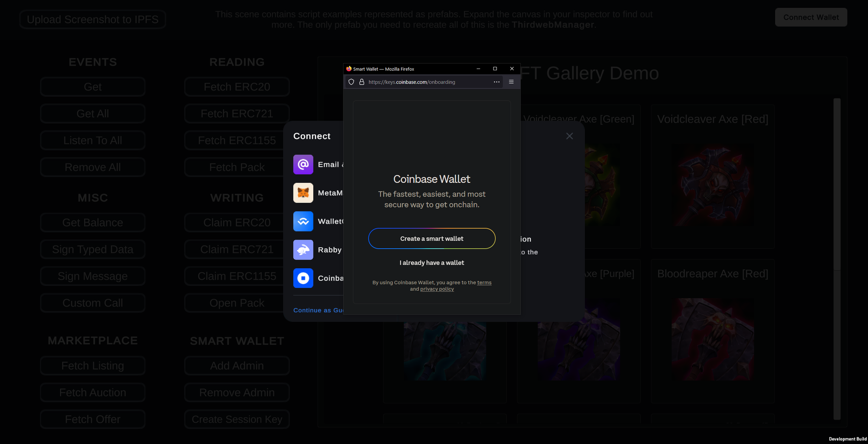Click the Remove All button

(x=92, y=167)
